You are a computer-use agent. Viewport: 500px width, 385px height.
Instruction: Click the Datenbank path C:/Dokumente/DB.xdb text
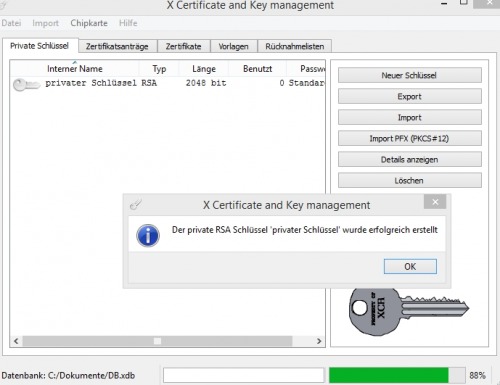[68, 376]
